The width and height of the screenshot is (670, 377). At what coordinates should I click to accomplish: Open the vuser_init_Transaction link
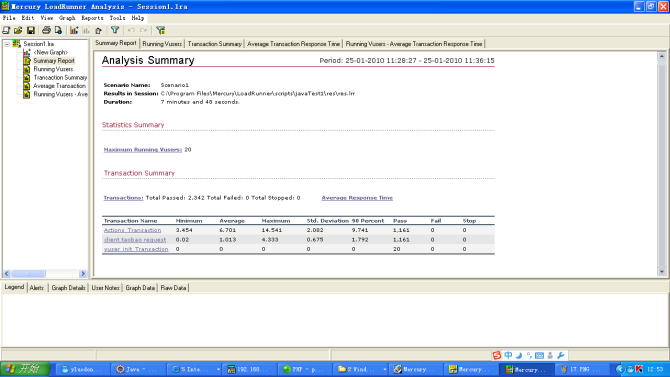[x=136, y=249]
